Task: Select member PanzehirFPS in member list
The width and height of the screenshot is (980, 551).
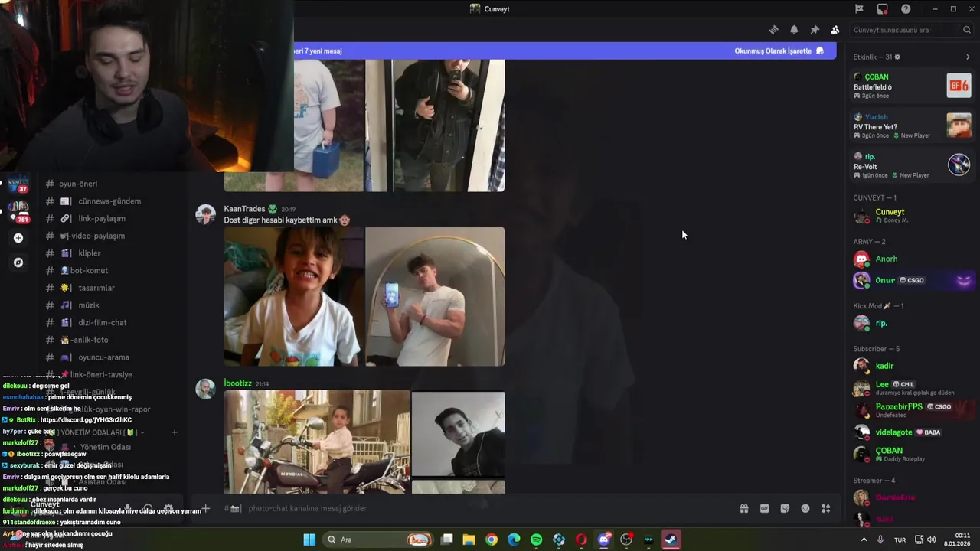Action: [912, 410]
